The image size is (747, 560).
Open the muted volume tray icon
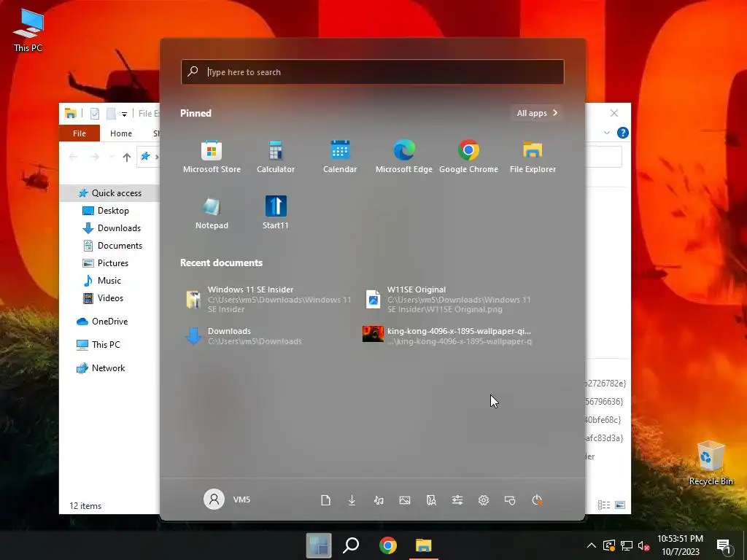[643, 546]
